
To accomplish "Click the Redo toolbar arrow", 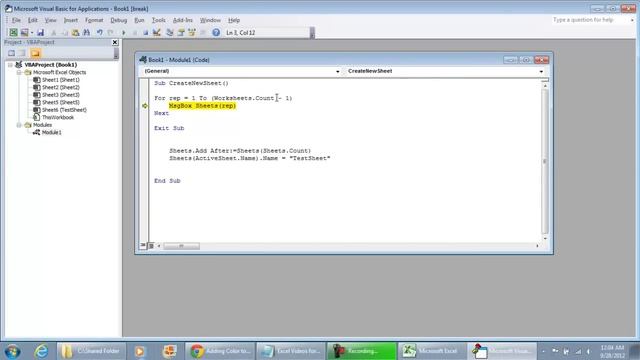I will (x=110, y=33).
